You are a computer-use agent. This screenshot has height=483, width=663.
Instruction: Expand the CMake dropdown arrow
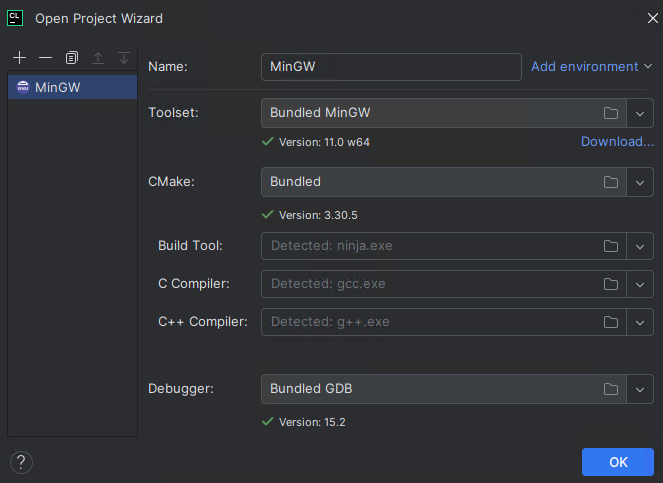pyautogui.click(x=641, y=183)
